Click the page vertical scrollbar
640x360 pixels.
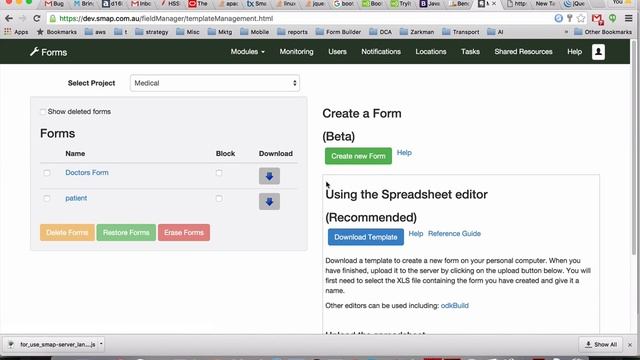(633, 148)
